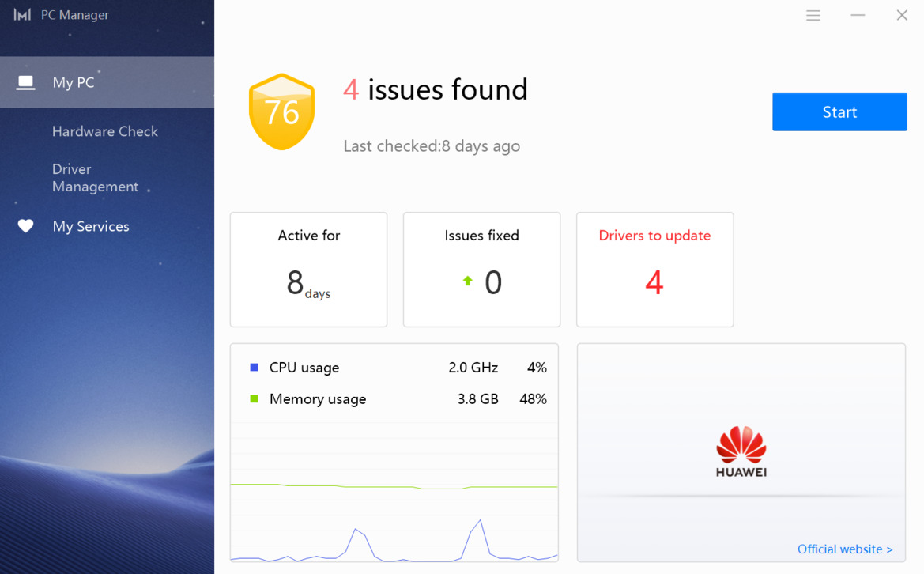Click "Last checked:8 days ago" text
The width and height of the screenshot is (924, 574).
[x=432, y=146]
